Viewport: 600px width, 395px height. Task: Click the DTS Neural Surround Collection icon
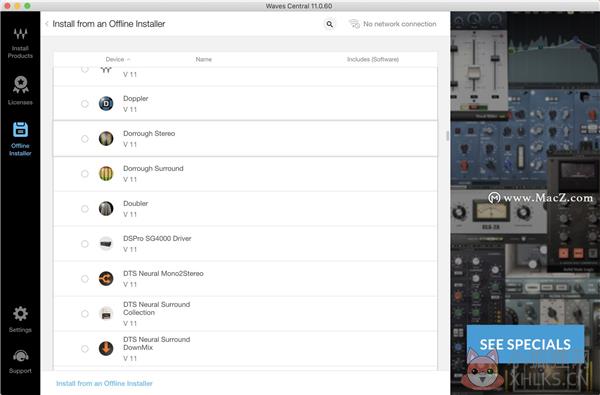coord(106,314)
